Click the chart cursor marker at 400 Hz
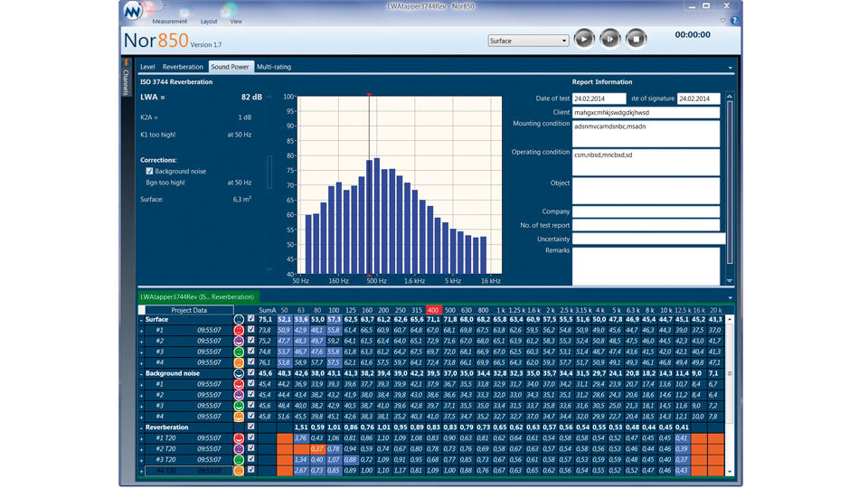 click(x=369, y=96)
